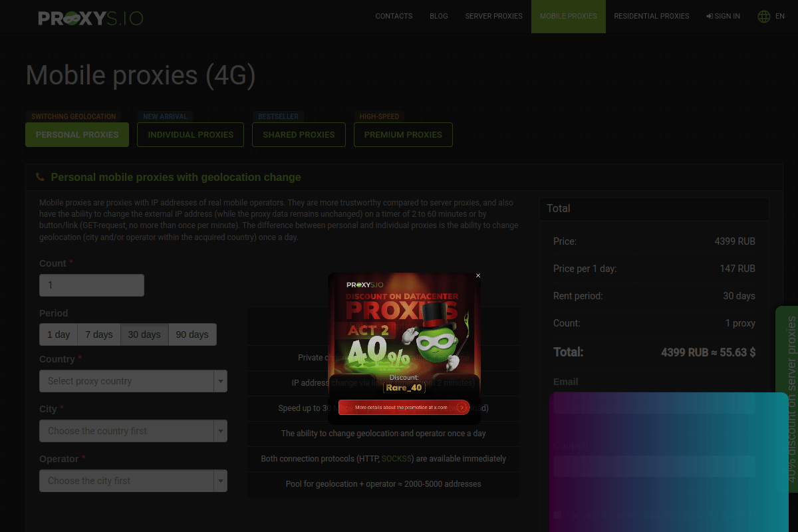Click the HIGH-SPEED badge
This screenshot has height=532, width=798.
pyautogui.click(x=379, y=116)
